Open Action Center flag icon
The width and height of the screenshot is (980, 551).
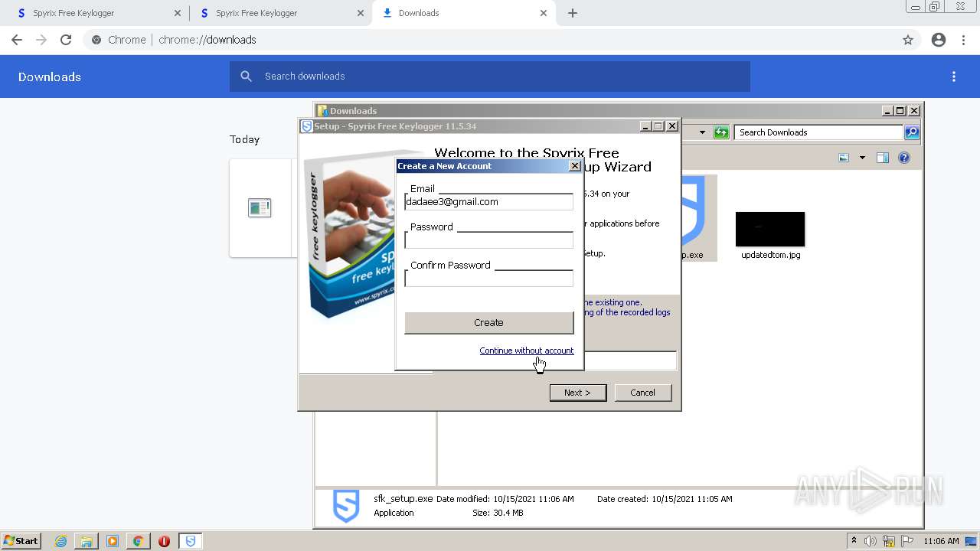(x=907, y=541)
